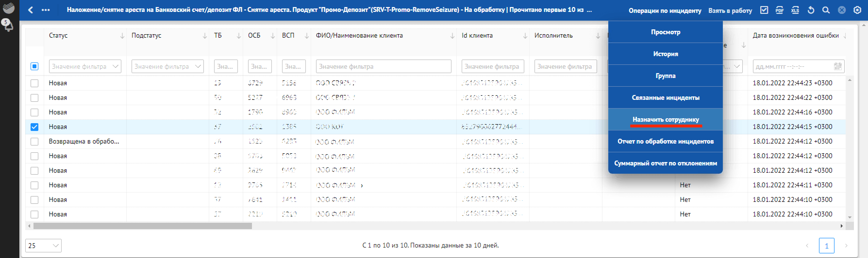The width and height of the screenshot is (868, 258).
Task: Click the back arrow in header
Action: pos(31,10)
